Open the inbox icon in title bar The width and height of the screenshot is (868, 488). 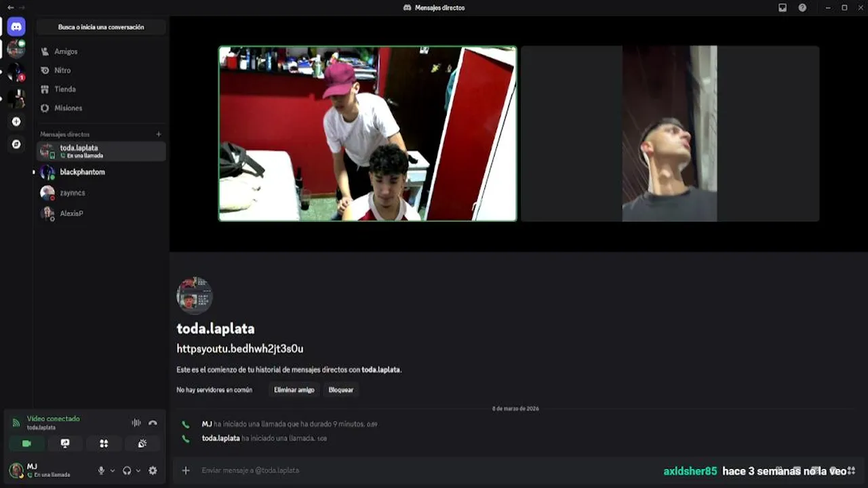pyautogui.click(x=783, y=7)
